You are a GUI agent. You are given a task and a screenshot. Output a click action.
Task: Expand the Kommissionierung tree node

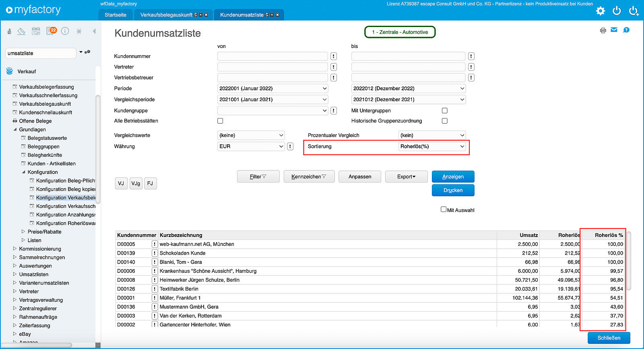(15, 249)
